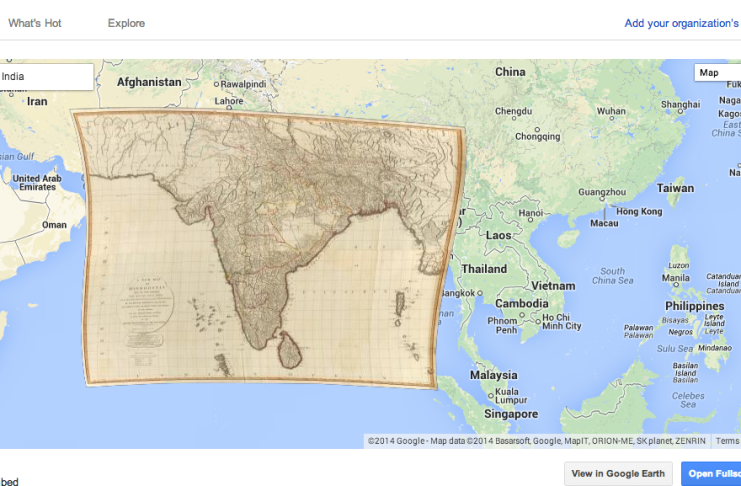This screenshot has width=741, height=486.
Task: Click the Phnom Penh label
Action: coord(502,325)
